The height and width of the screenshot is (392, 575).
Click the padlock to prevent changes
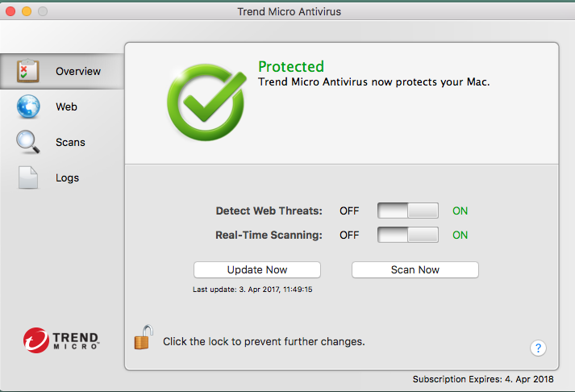(143, 337)
